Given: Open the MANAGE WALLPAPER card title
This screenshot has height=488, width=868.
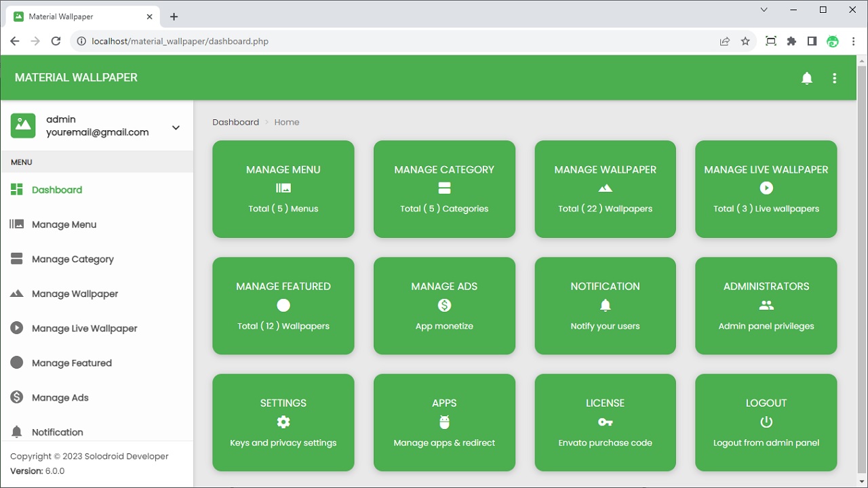Looking at the screenshot, I should 605,169.
